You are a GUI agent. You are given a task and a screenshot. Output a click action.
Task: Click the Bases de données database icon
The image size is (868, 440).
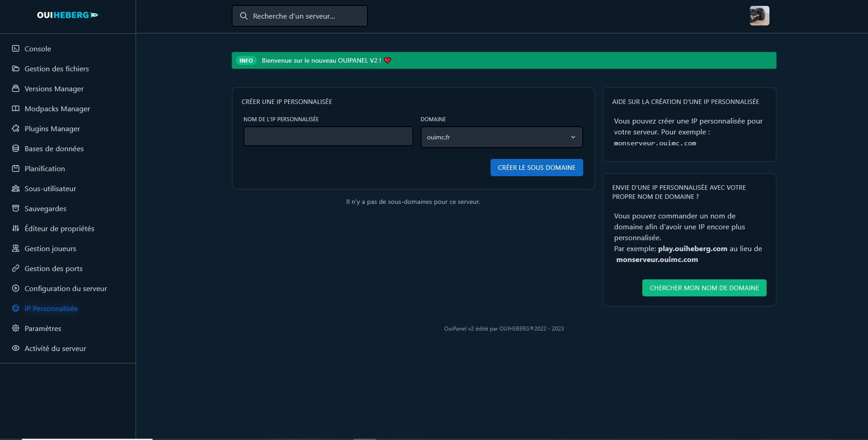[x=15, y=148]
